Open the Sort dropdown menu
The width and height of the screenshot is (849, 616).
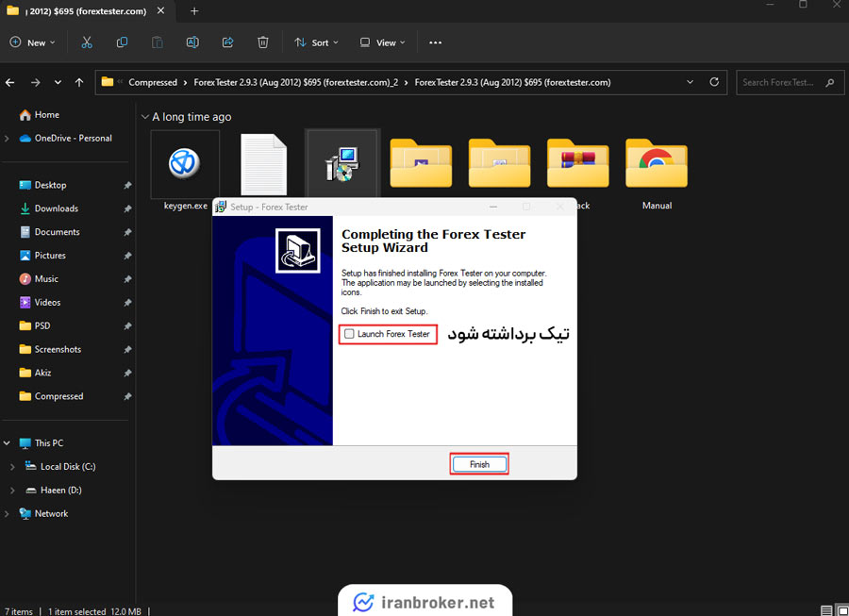[316, 42]
